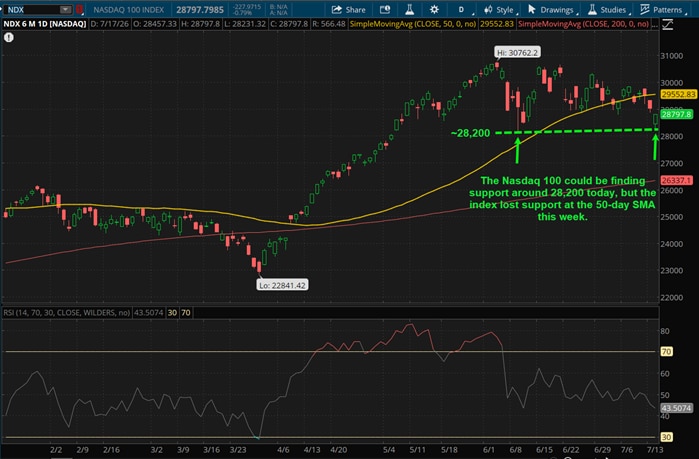The image size is (699, 459).
Task: Click the truncated ellipsis after study labels
Action: tap(654, 24)
